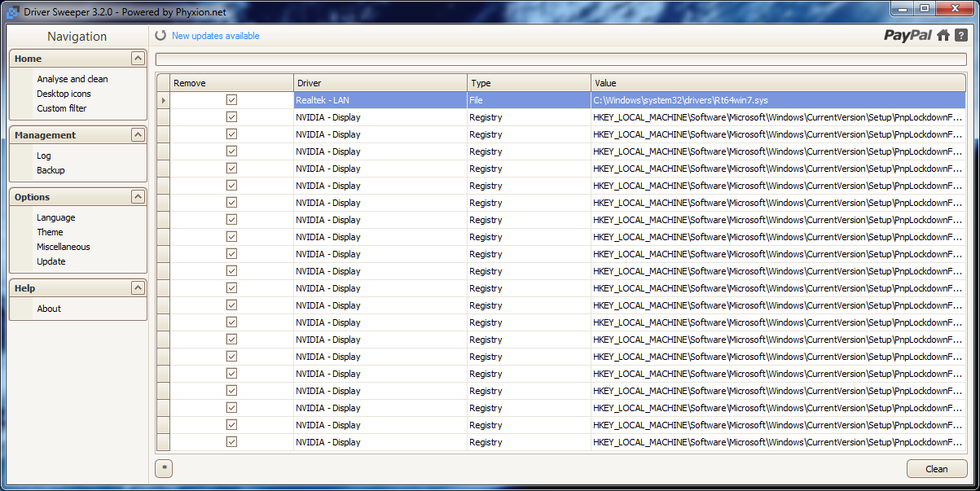This screenshot has height=491, width=980.
Task: Select the File type cell
Action: pyautogui.click(x=529, y=99)
